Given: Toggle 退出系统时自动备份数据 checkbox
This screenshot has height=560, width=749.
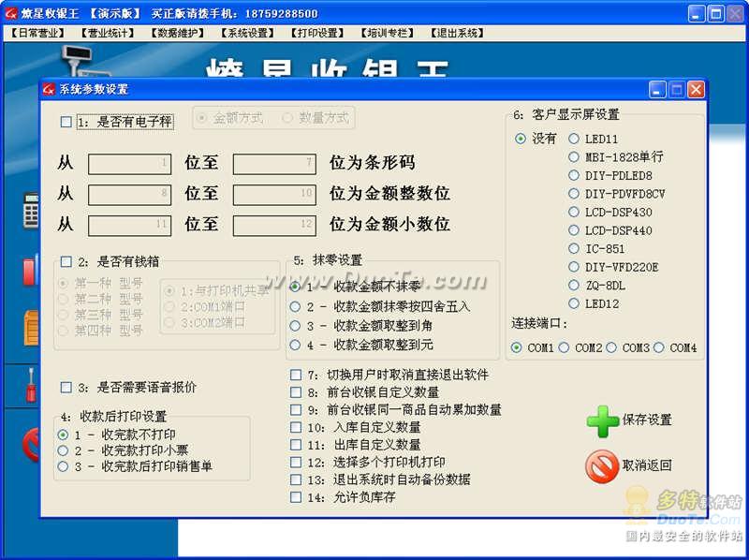Looking at the screenshot, I should (x=296, y=479).
